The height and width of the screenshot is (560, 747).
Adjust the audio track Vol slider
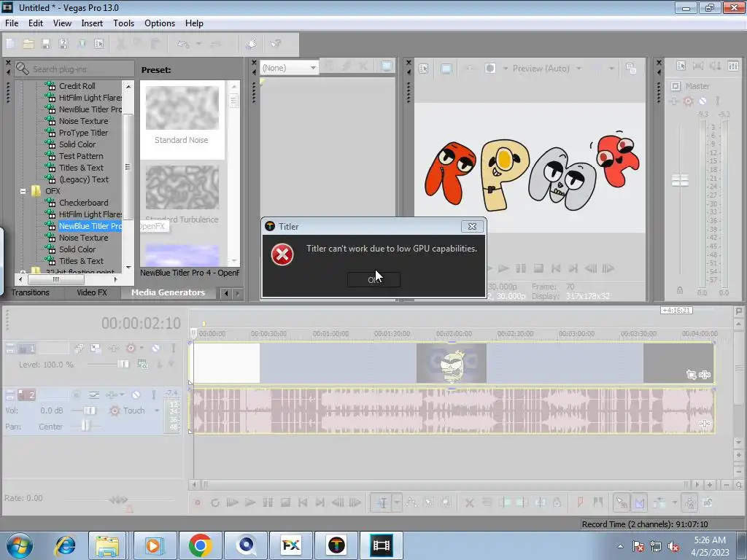(89, 411)
